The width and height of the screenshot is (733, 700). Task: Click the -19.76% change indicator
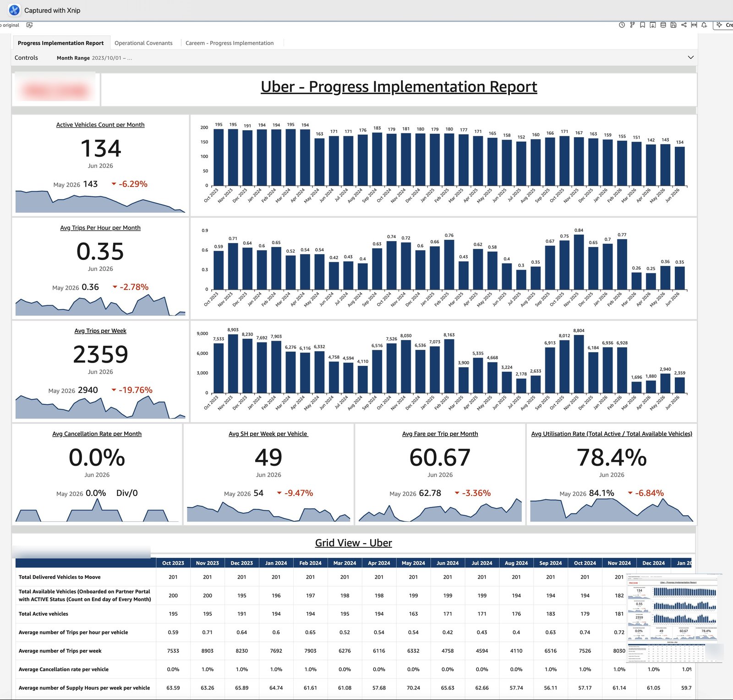(x=132, y=390)
